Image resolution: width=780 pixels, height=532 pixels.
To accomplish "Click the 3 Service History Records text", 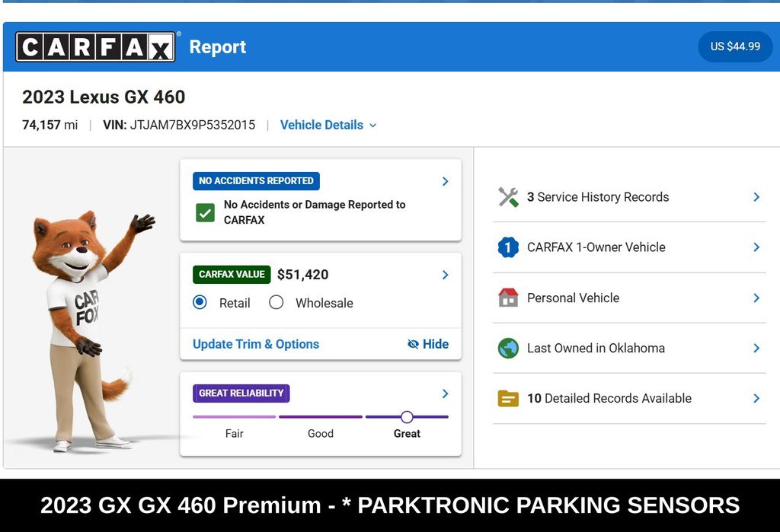I will [598, 197].
